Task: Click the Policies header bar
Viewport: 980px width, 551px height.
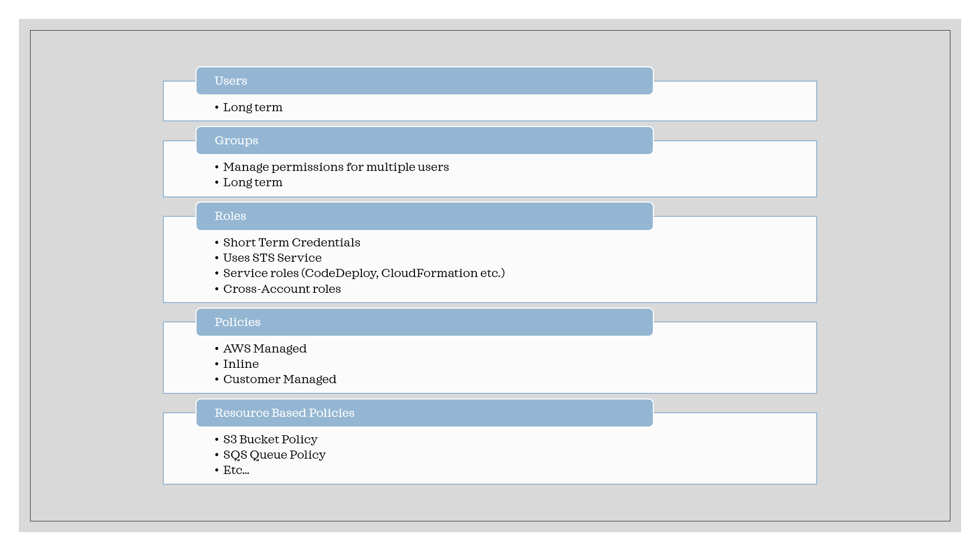Action: [424, 322]
